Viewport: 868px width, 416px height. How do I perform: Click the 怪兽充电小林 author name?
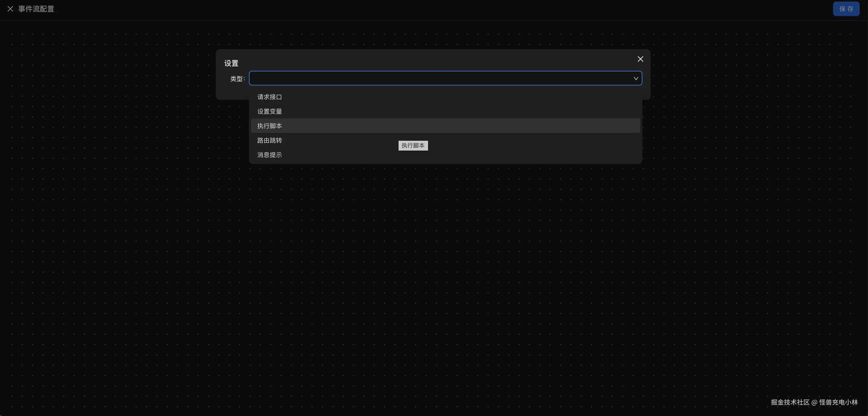tap(838, 402)
